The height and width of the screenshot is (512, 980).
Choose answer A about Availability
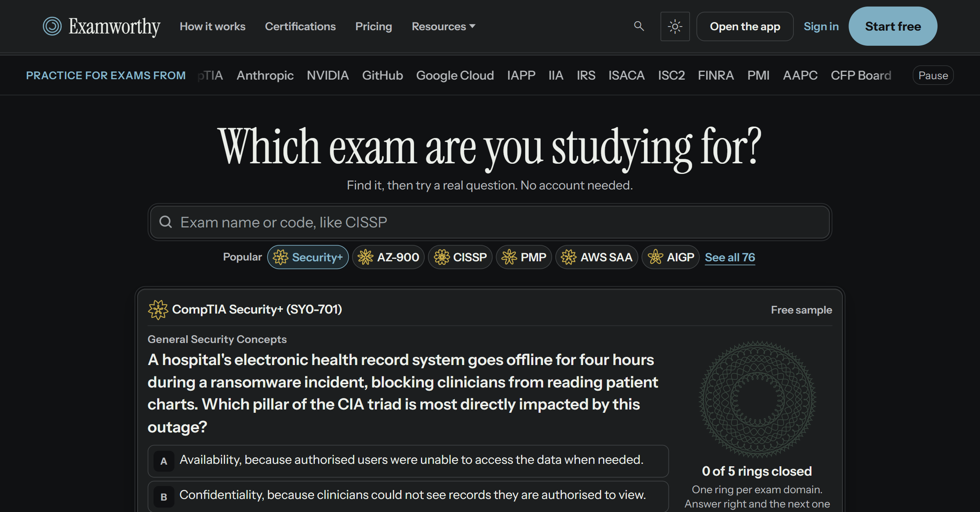(408, 461)
